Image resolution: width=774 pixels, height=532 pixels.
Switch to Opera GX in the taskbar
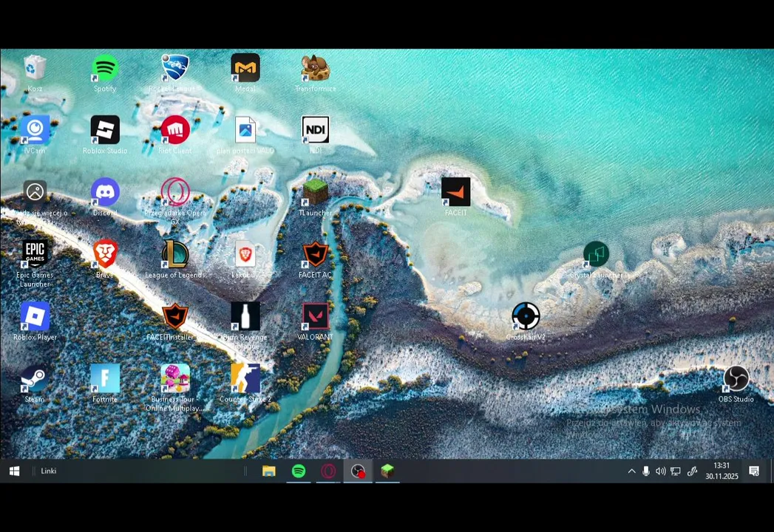pos(328,471)
